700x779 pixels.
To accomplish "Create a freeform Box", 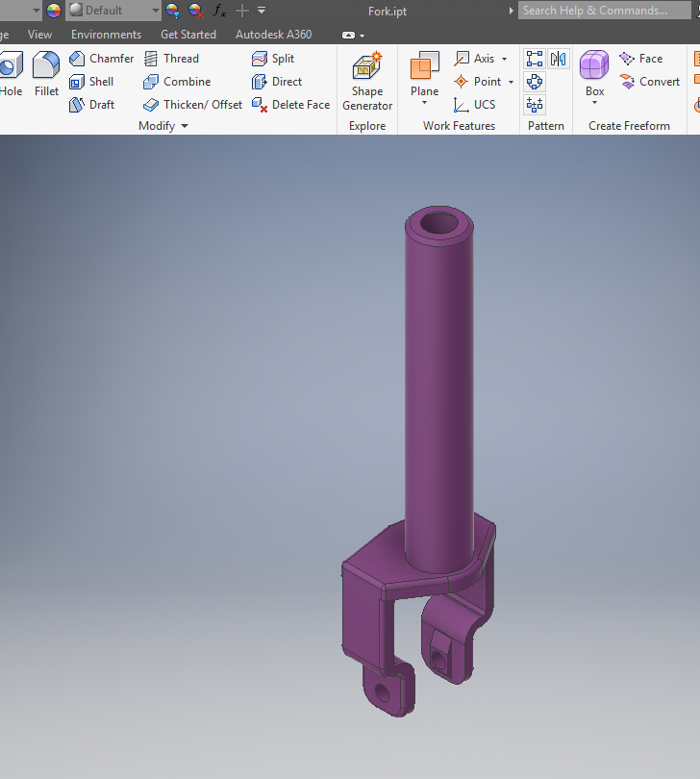I will click(594, 73).
